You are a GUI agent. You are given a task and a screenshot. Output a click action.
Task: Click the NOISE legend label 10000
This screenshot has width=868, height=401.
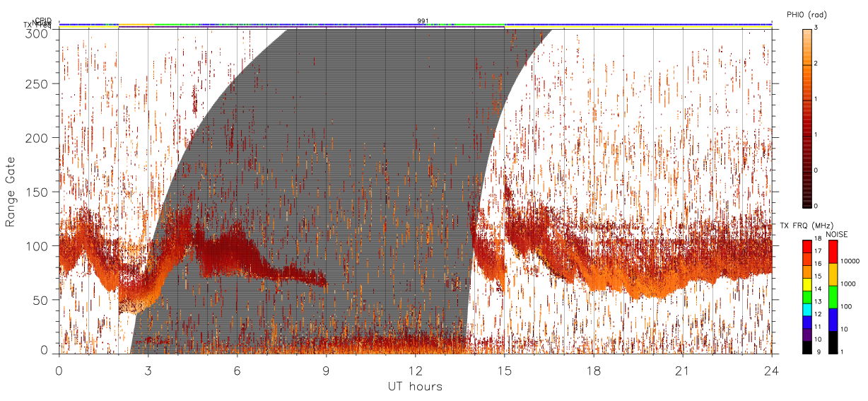(x=850, y=261)
